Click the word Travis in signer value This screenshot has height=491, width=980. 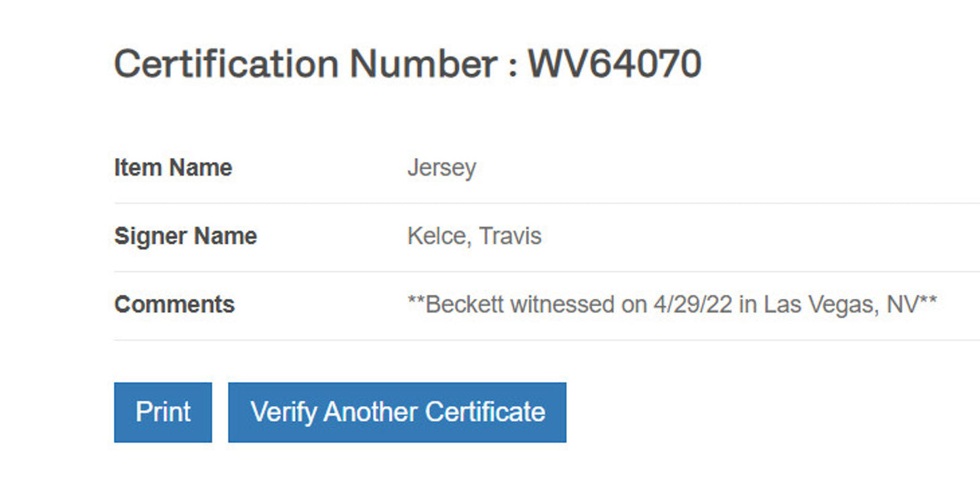click(x=510, y=236)
